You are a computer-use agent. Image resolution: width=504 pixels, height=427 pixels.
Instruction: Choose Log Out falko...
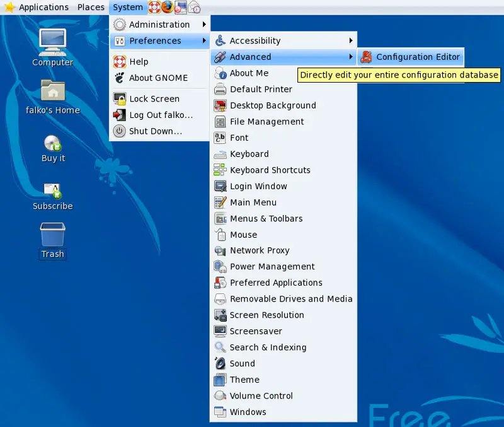click(x=160, y=115)
